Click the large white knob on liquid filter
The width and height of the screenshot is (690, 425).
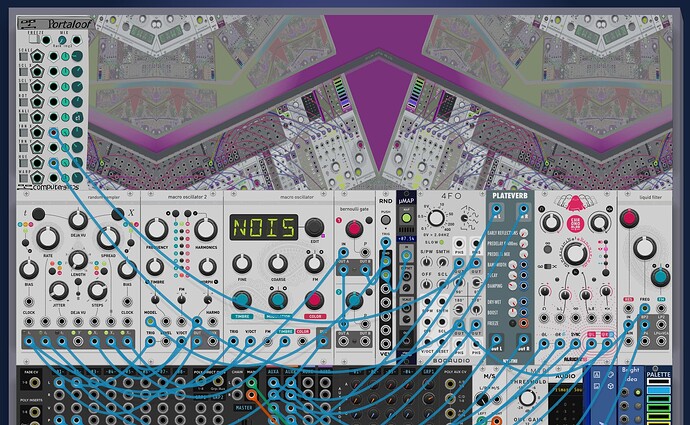[645, 247]
